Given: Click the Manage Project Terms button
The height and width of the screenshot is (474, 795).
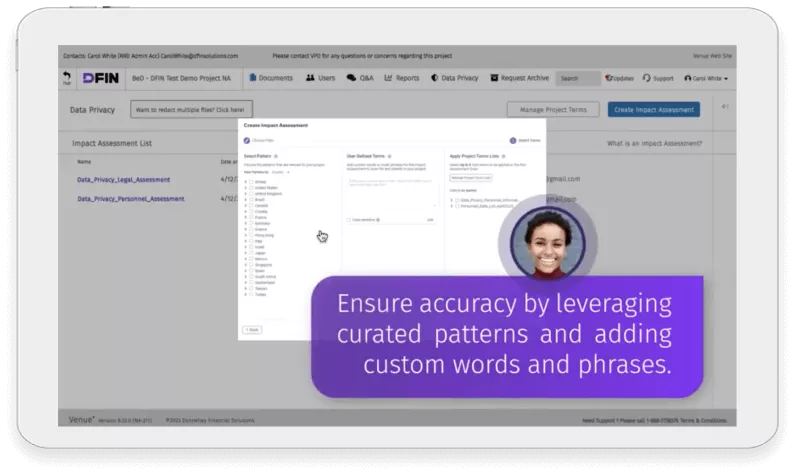Looking at the screenshot, I should click(x=553, y=110).
